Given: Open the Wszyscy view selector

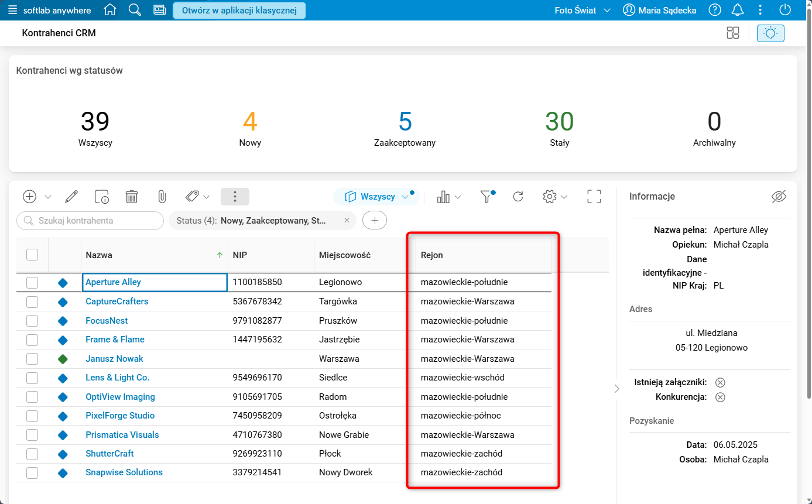Looking at the screenshot, I should pyautogui.click(x=376, y=197).
